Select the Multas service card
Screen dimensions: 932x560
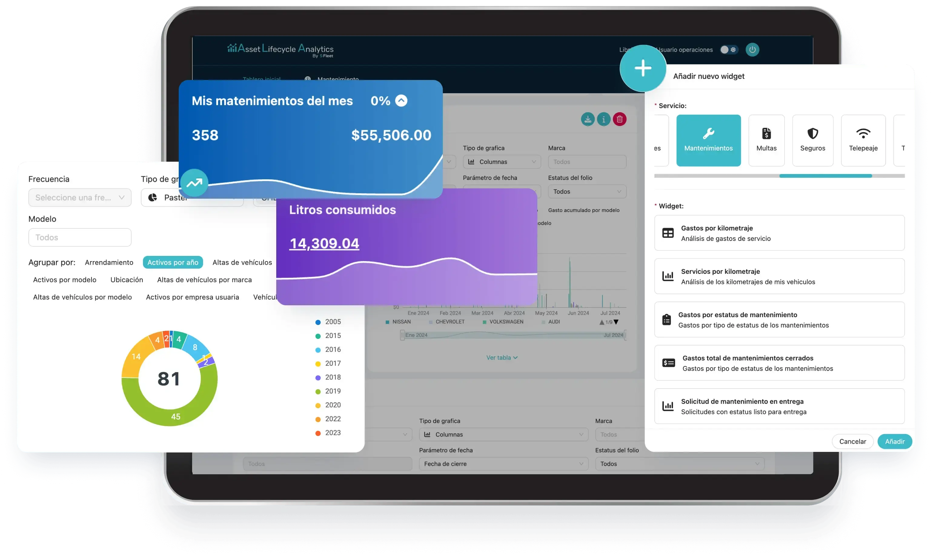[766, 140]
